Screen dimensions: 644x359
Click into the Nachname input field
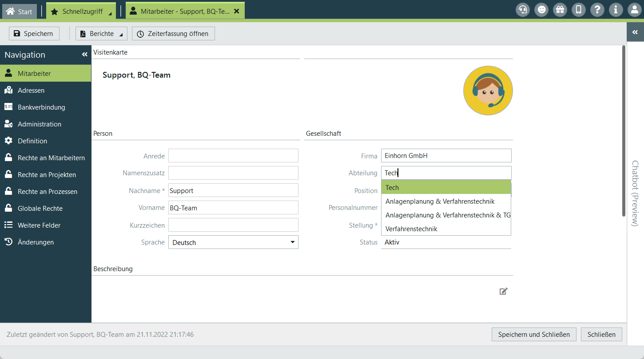click(233, 190)
